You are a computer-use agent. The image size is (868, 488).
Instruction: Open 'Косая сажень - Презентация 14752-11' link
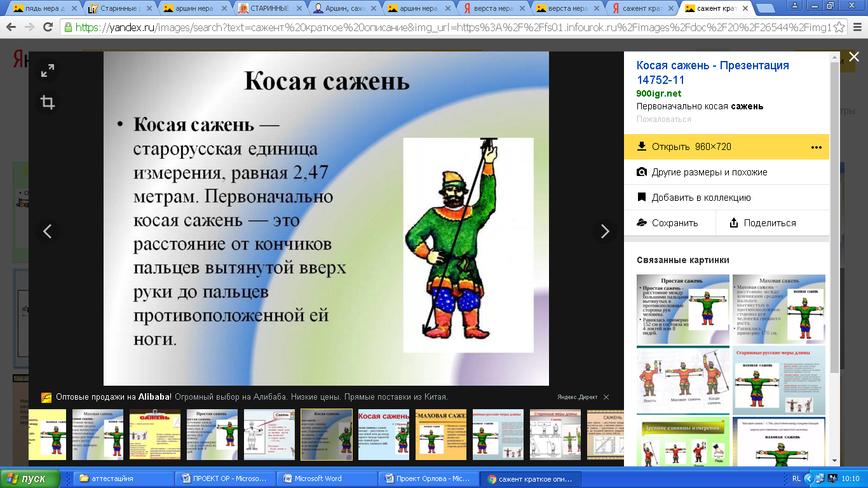[713, 72]
